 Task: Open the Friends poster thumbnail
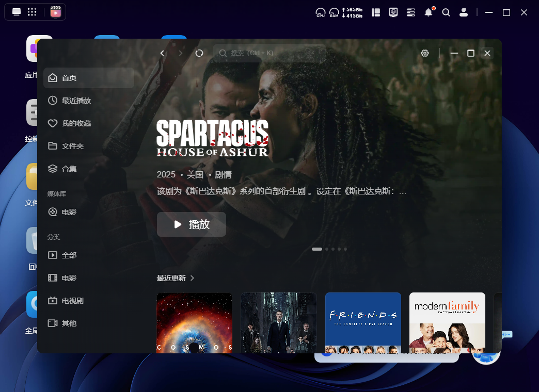363,322
